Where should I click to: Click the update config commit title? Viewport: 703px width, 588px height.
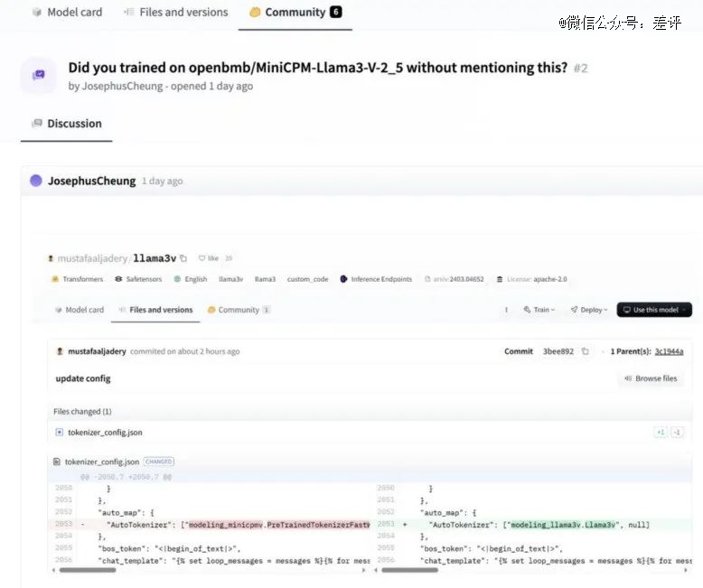pyautogui.click(x=83, y=378)
